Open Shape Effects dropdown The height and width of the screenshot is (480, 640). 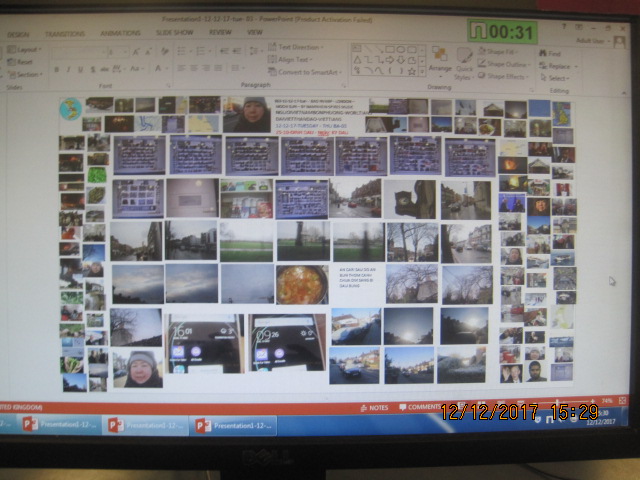click(503, 76)
